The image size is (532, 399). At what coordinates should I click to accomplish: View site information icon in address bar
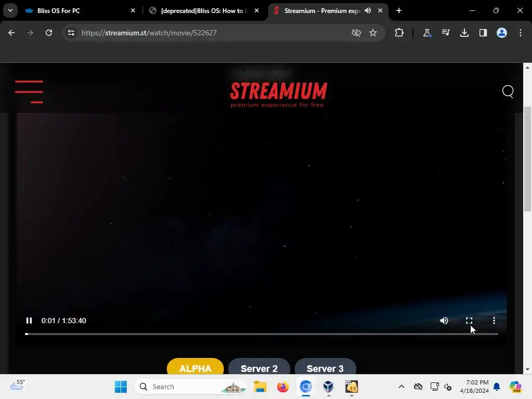pos(71,33)
